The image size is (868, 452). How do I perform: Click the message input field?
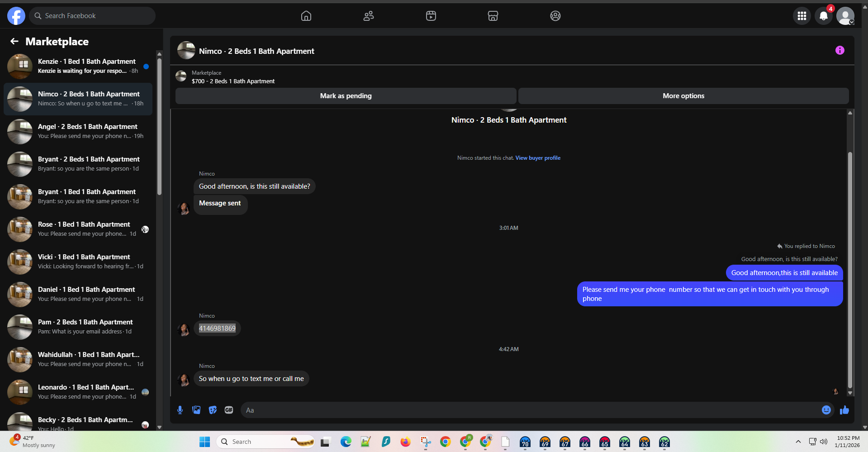(531, 410)
